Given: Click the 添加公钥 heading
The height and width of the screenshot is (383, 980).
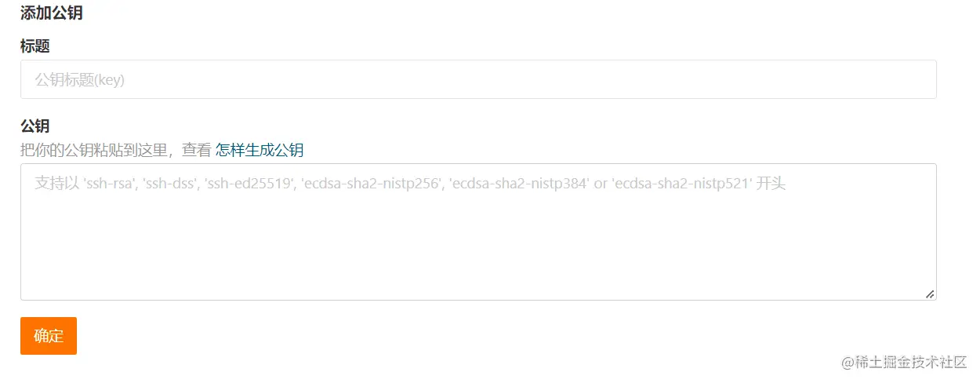Looking at the screenshot, I should 52,13.
